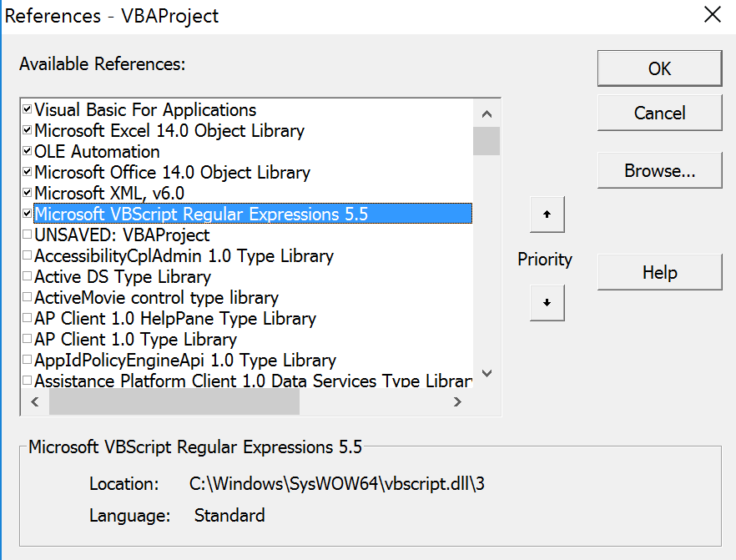Uncheck Microsoft VBScript Regular Expressions 5.5
The height and width of the screenshot is (560, 736).
(28, 214)
